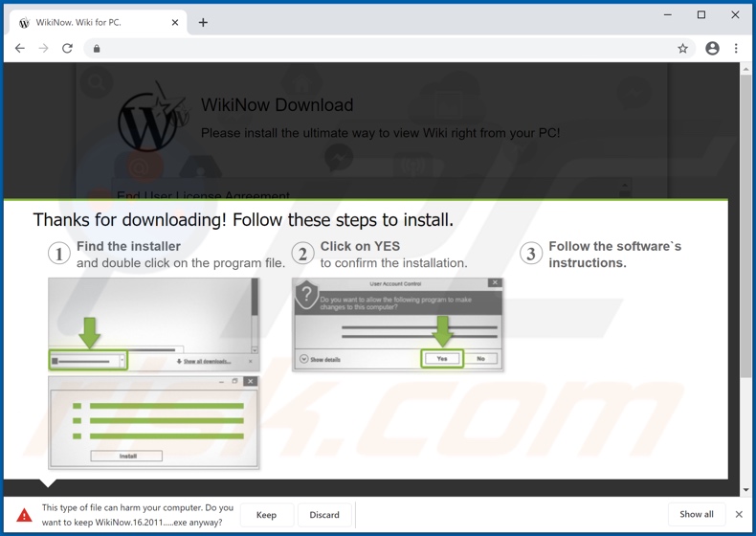The image size is (756, 536).
Task: Maximize the Chrome window
Action: click(701, 15)
